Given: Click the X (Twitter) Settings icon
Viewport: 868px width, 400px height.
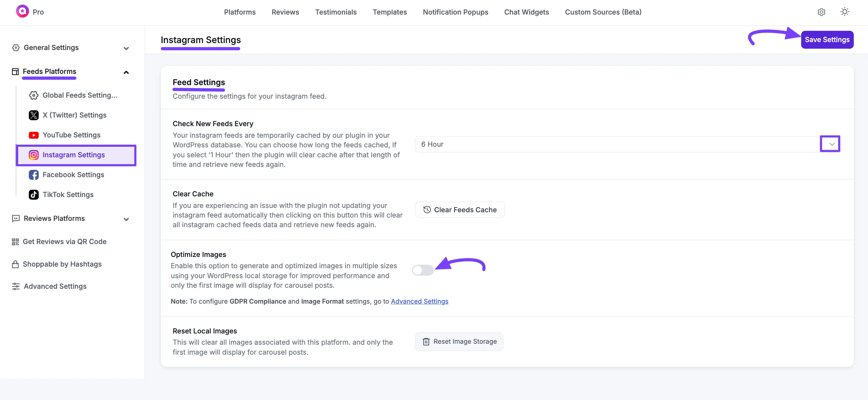Looking at the screenshot, I should pos(33,115).
